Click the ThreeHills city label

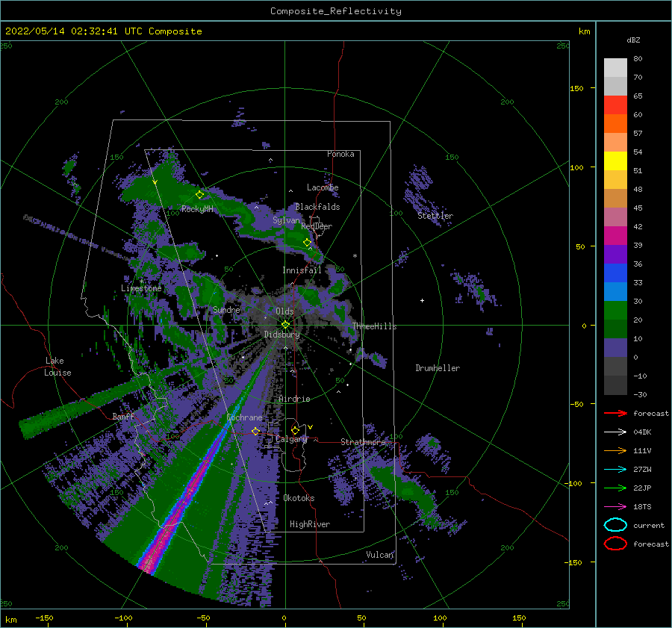click(374, 326)
